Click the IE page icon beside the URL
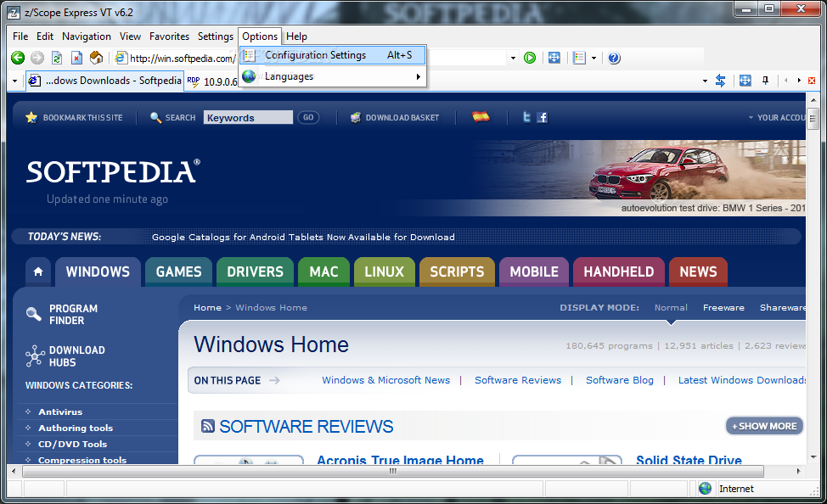This screenshot has width=827, height=504. (x=121, y=58)
